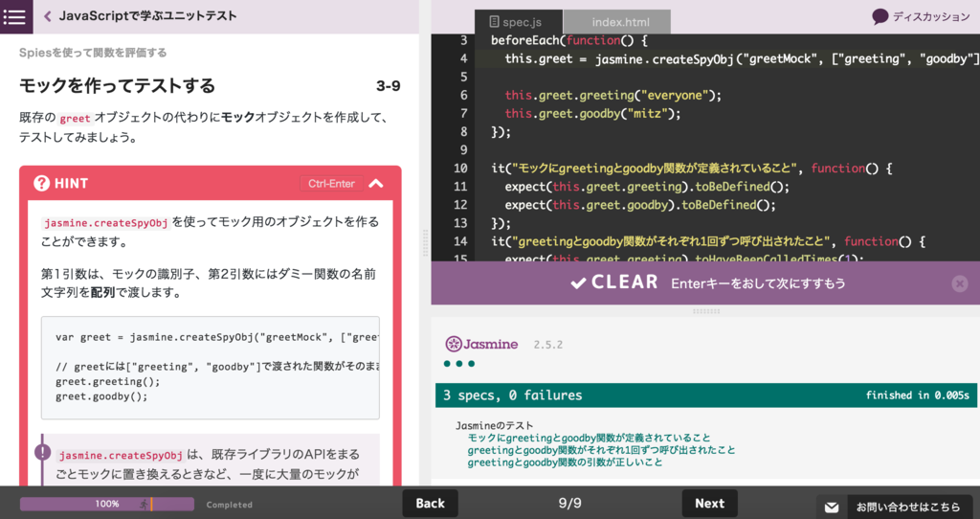Click the Ctrl-Enter shortcut badge
This screenshot has height=519, width=980.
pos(331,183)
